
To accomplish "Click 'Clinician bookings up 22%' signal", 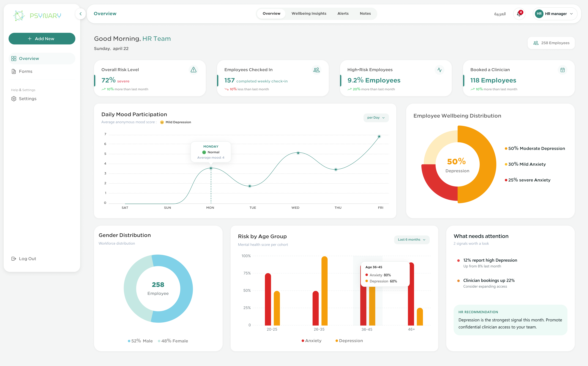I will (x=489, y=281).
